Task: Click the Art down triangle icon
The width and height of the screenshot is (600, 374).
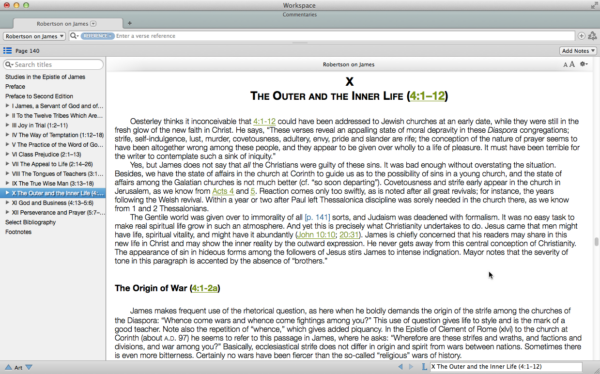Action: [x=29, y=367]
